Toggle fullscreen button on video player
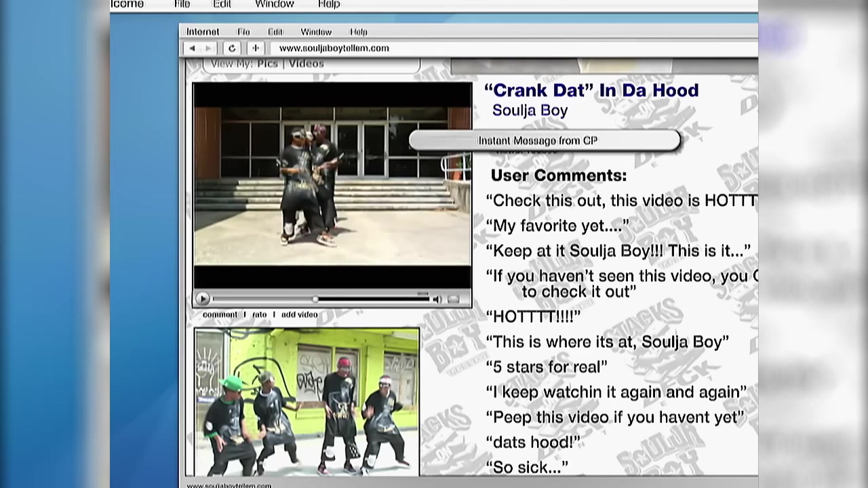 coord(454,299)
